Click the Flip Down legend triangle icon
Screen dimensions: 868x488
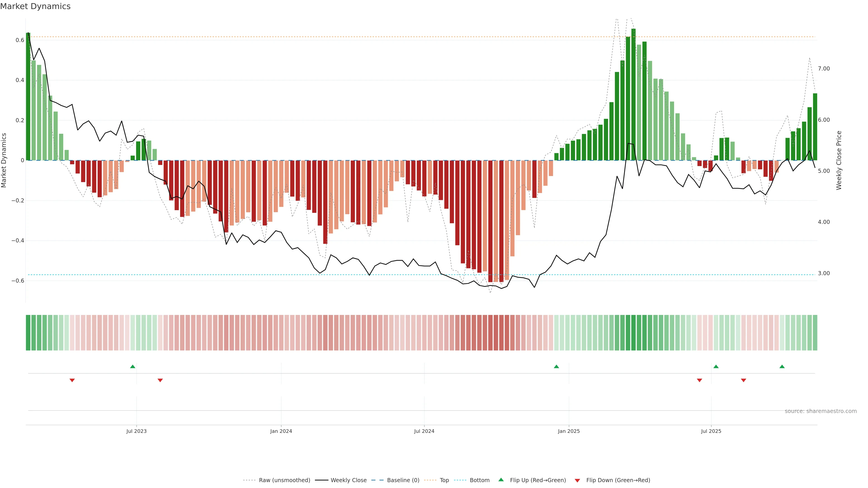[577, 481]
